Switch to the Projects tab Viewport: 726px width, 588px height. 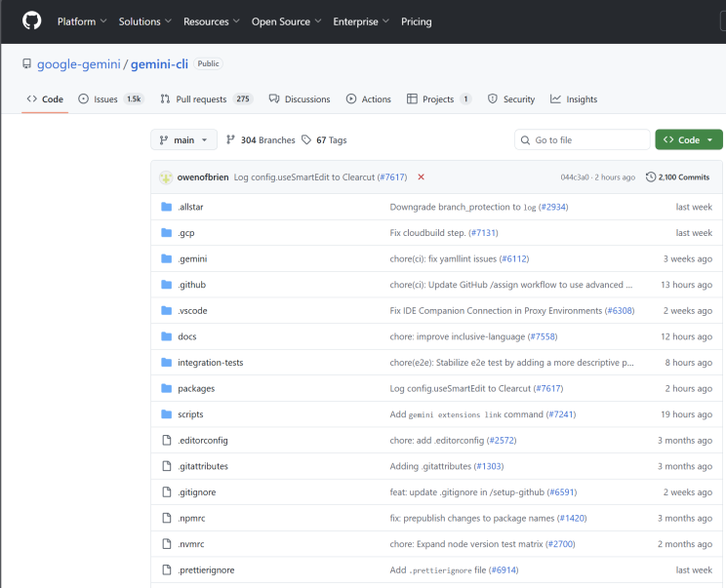click(x=439, y=99)
